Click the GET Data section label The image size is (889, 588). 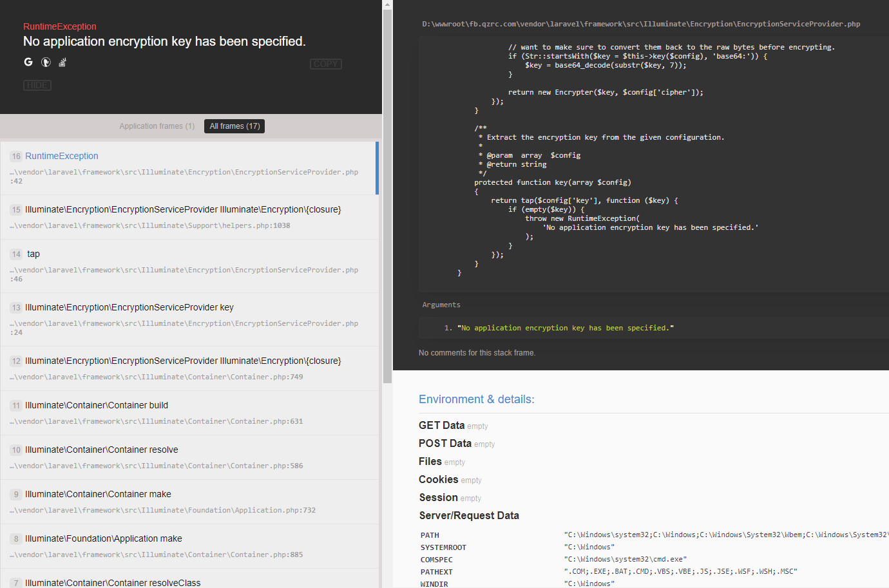[441, 425]
